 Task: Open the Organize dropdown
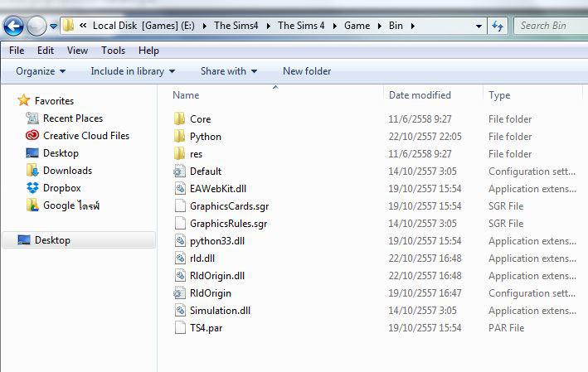click(41, 71)
